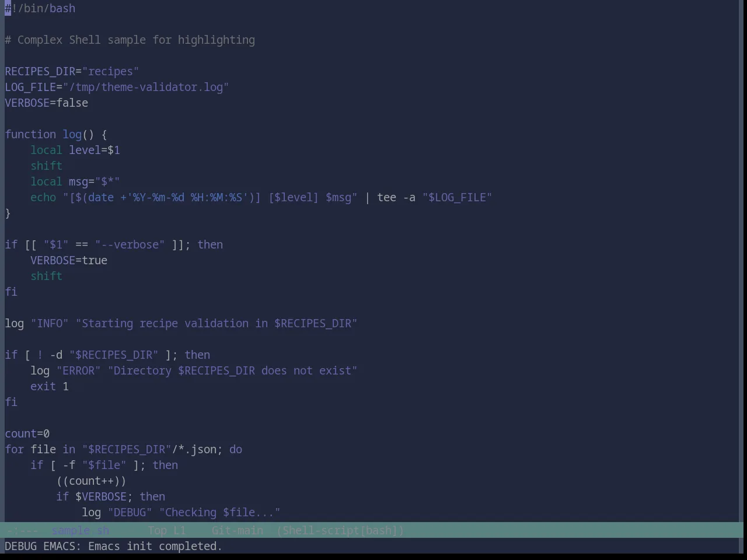Click the count=0 line
This screenshot has width=747, height=560.
27,434
